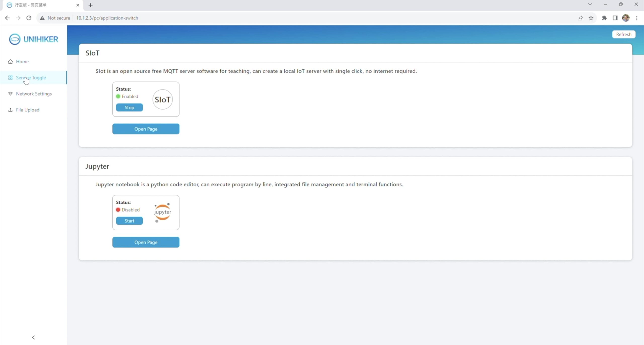Open Page for SIoT service

(146, 129)
